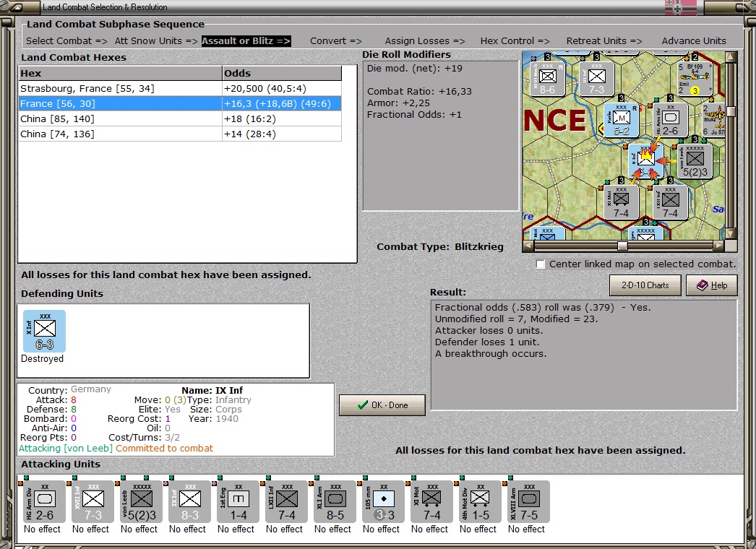Click Att Snow Units subphase step
This screenshot has height=549, width=756.
point(155,41)
